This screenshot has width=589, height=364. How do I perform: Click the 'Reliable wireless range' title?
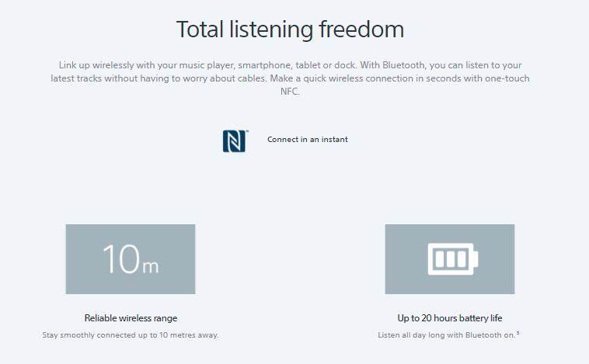(131, 318)
